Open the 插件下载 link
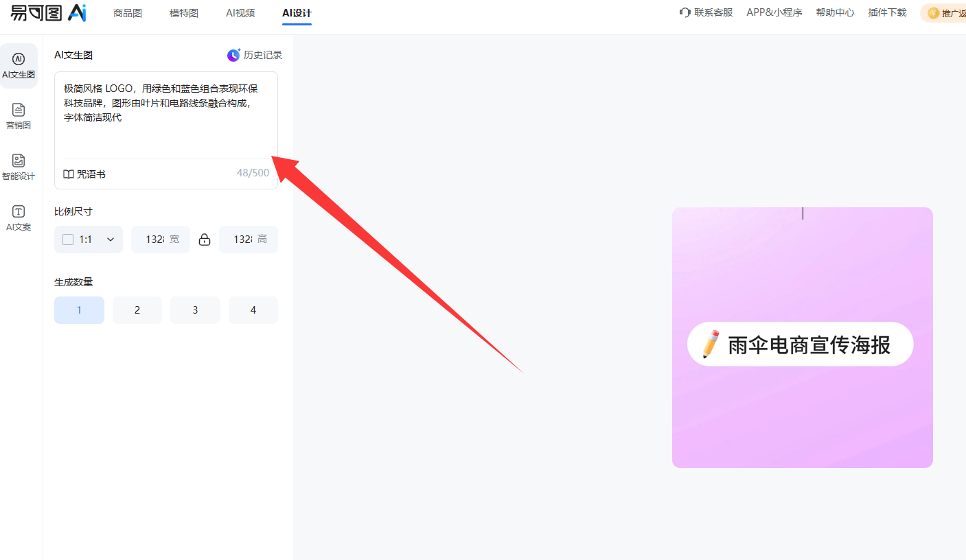Image resolution: width=966 pixels, height=560 pixels. [887, 12]
